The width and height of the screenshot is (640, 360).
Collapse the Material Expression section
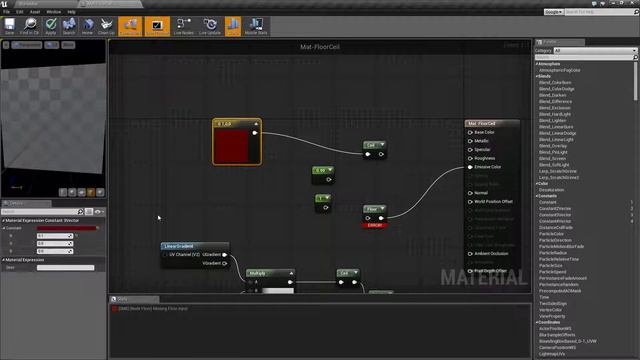[x=3, y=260]
